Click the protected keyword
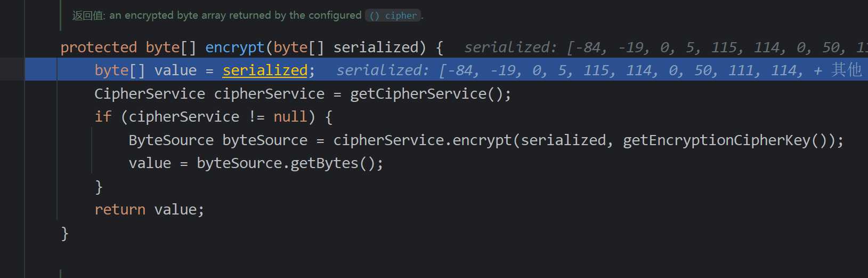Image resolution: width=868 pixels, height=278 pixels. point(99,47)
